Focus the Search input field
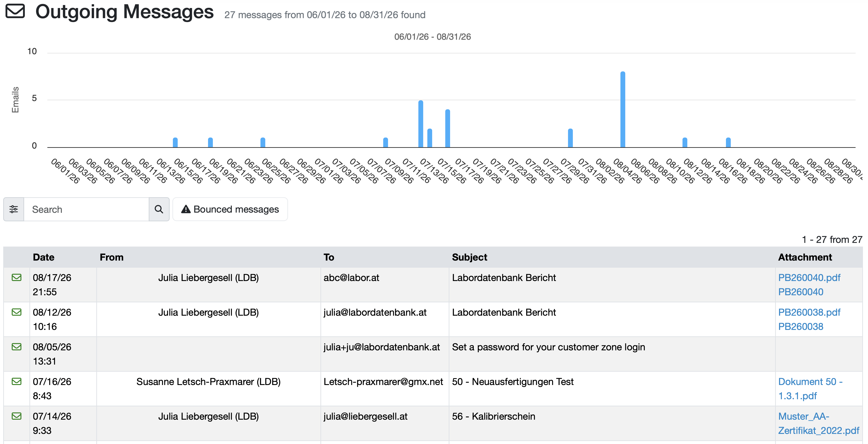Viewport: 868px width, 444px height. [87, 209]
